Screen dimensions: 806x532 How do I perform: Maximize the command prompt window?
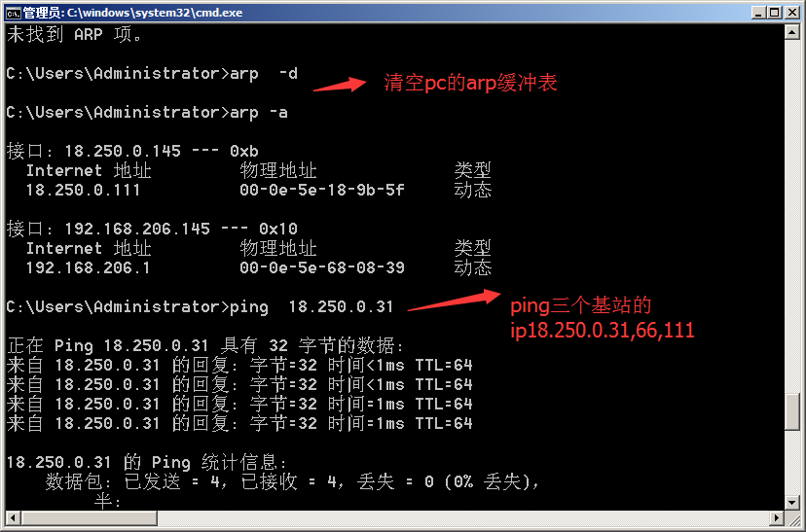pos(773,12)
